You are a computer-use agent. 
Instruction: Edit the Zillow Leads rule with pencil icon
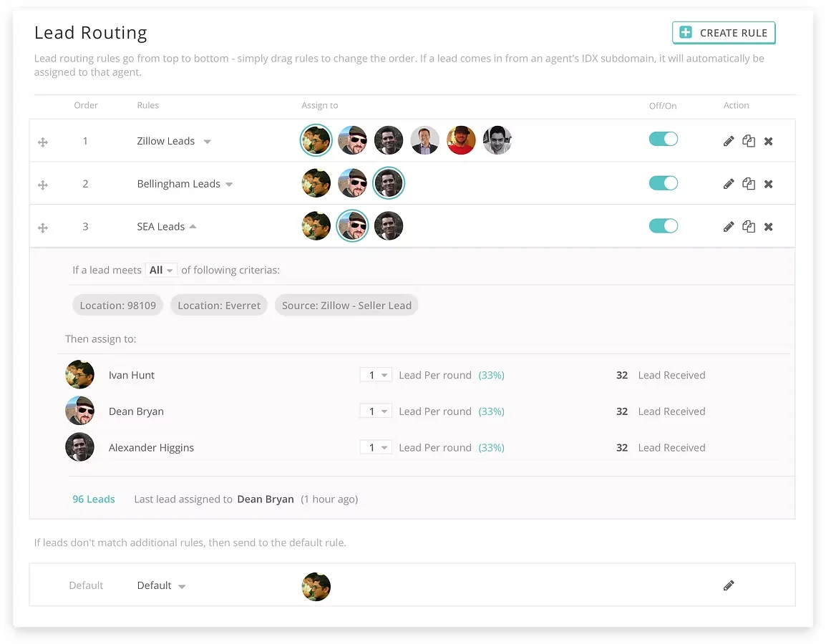click(x=729, y=141)
